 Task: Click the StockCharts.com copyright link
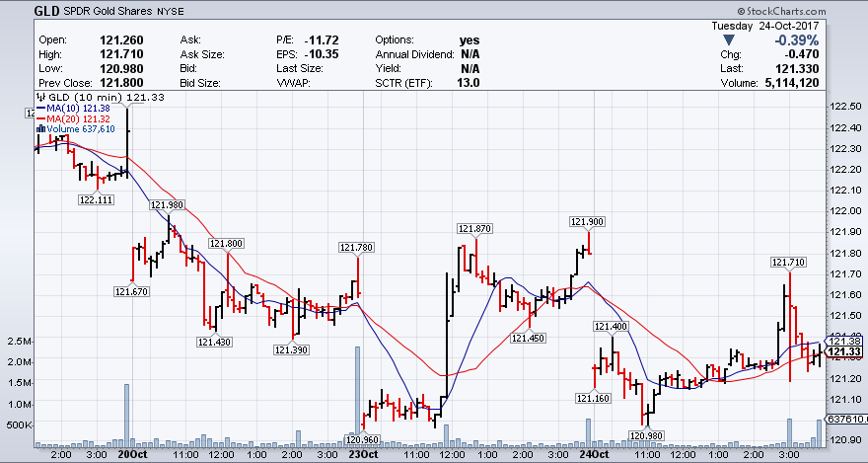coord(812,10)
